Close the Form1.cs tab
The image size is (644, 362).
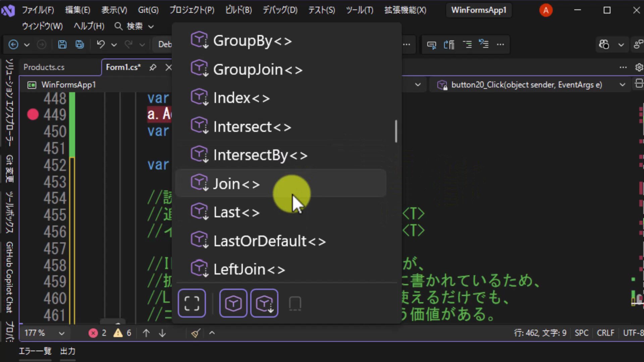[x=168, y=67]
